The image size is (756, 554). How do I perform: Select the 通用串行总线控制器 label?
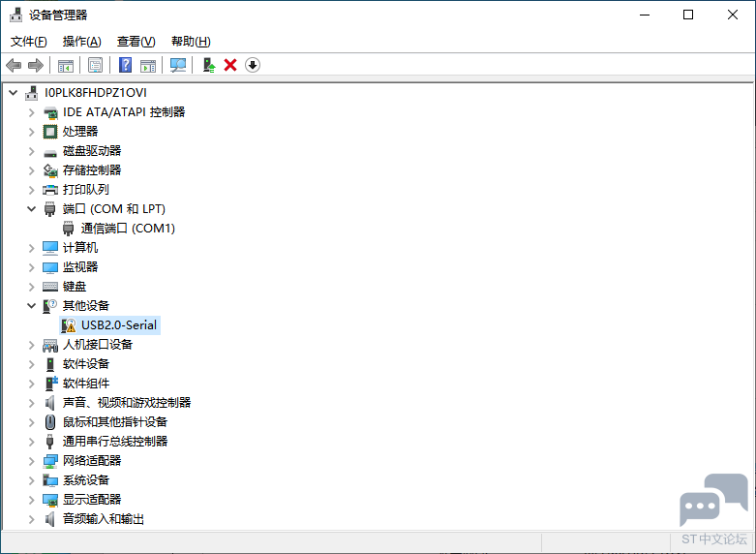coord(115,441)
